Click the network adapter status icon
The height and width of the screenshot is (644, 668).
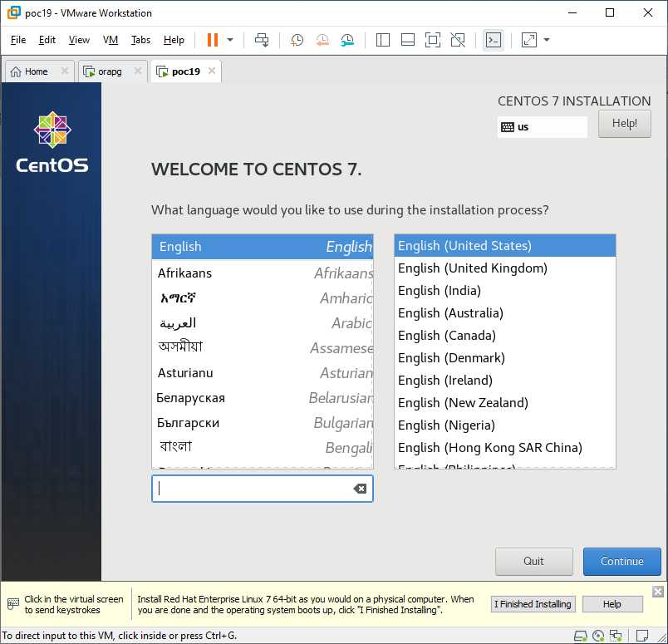point(616,636)
